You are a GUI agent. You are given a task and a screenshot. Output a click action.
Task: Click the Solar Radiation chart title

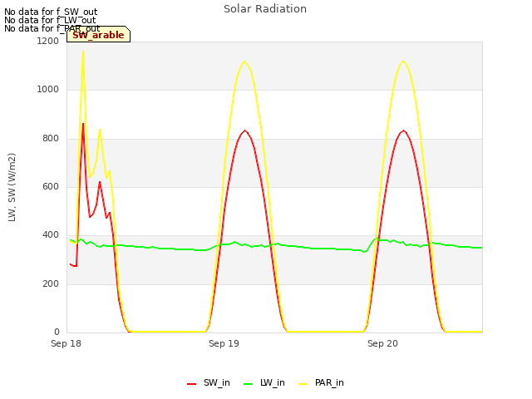coord(265,9)
